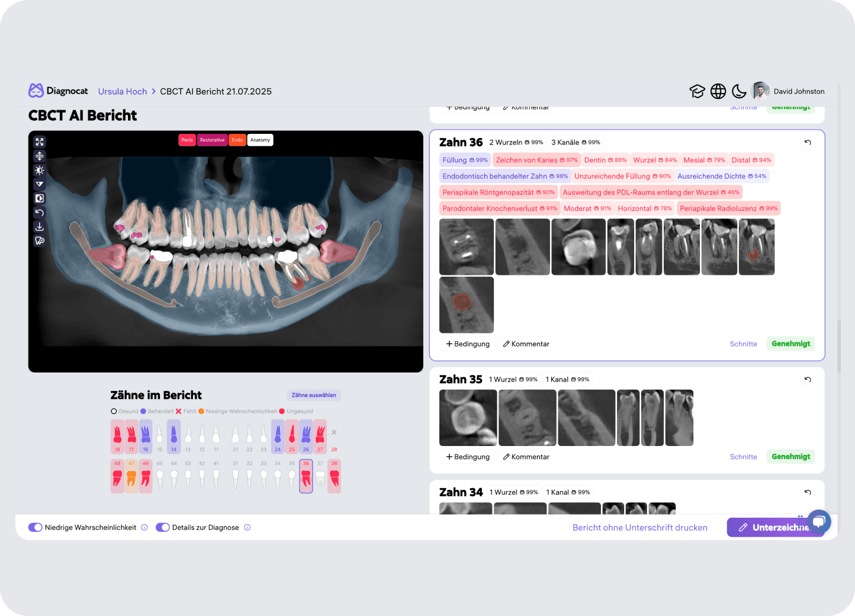
Task: Toggle the Perio overlay filter
Action: (187, 140)
